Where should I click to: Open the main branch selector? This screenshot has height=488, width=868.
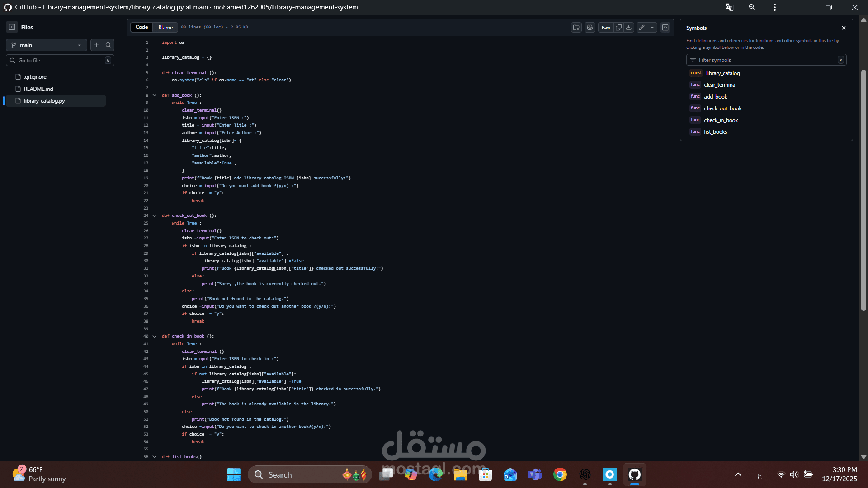46,45
